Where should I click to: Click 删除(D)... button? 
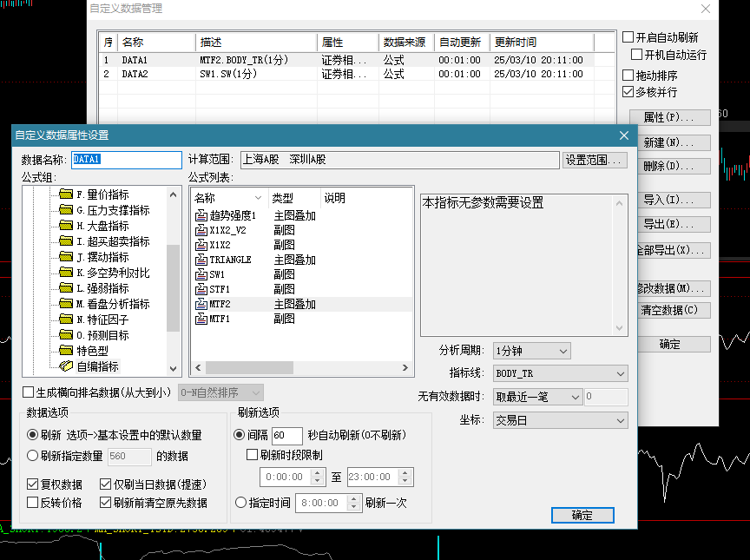[x=674, y=167]
